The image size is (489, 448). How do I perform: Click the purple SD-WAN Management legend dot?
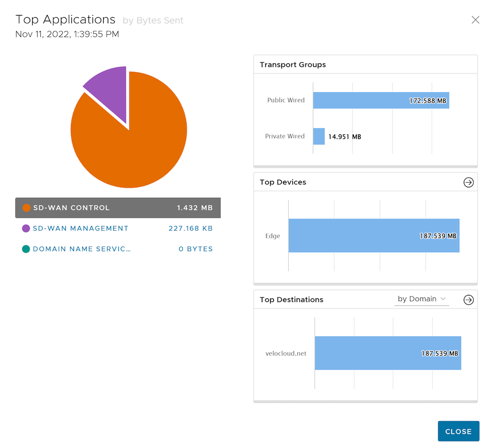click(x=26, y=229)
